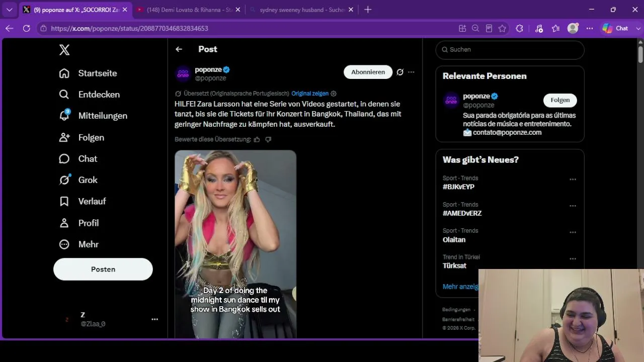
Task: Rate the translation with thumbs down
Action: (x=268, y=139)
